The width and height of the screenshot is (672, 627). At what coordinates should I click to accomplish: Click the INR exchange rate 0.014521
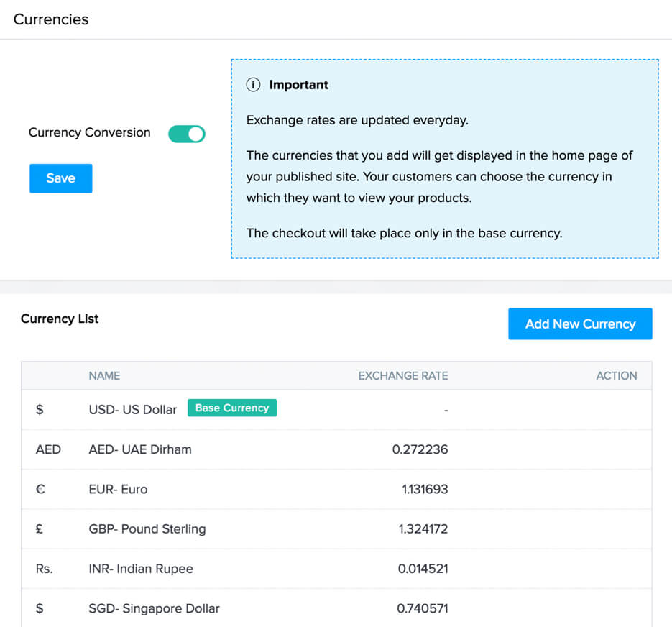click(423, 569)
